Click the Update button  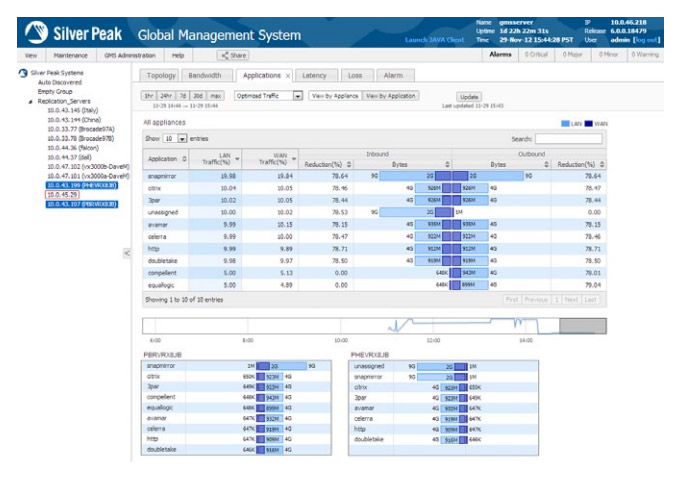click(469, 97)
